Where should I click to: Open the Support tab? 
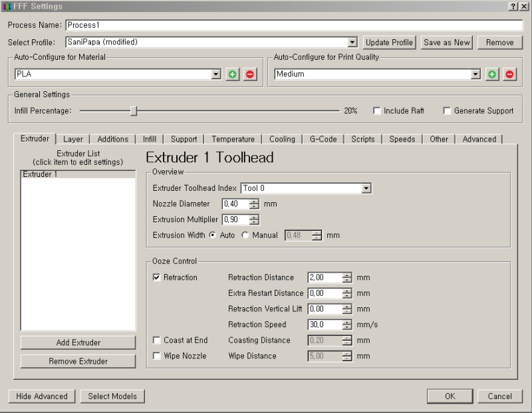coord(184,139)
